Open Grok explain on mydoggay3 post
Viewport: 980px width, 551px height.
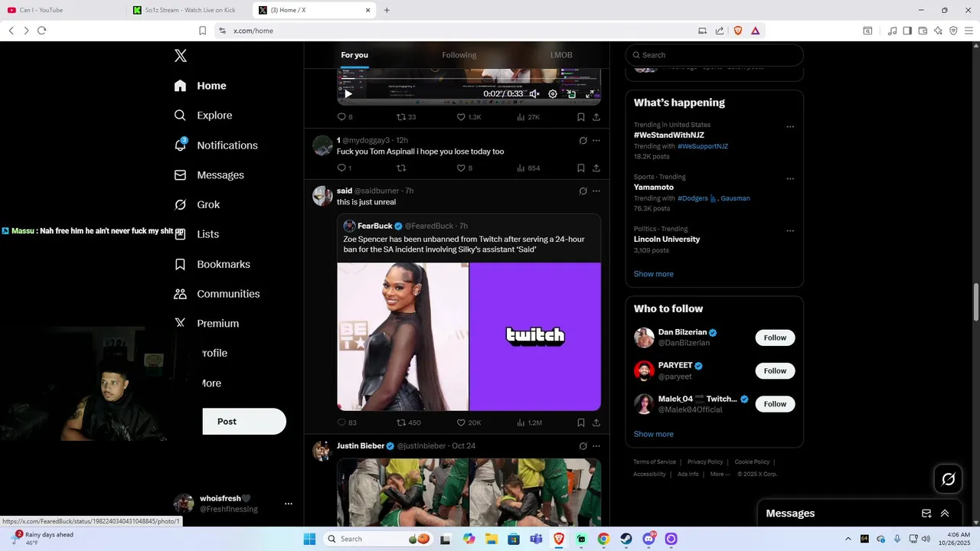coord(583,141)
